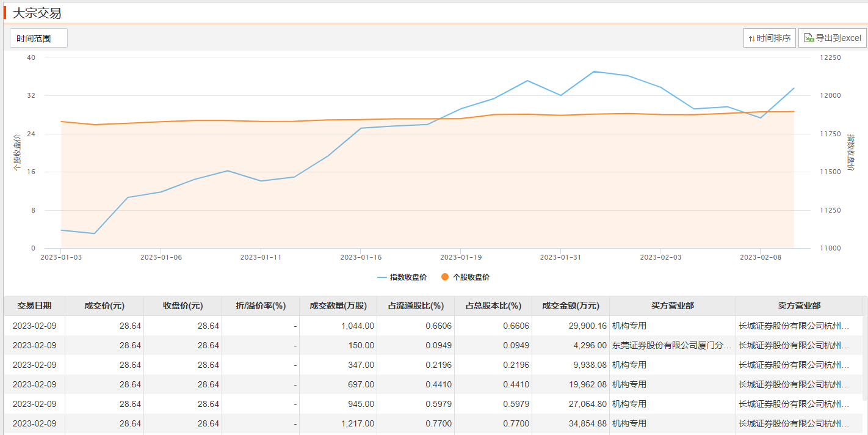Click the sort arrows icon beside 时间排序
This screenshot has width=868, height=435.
(751, 38)
